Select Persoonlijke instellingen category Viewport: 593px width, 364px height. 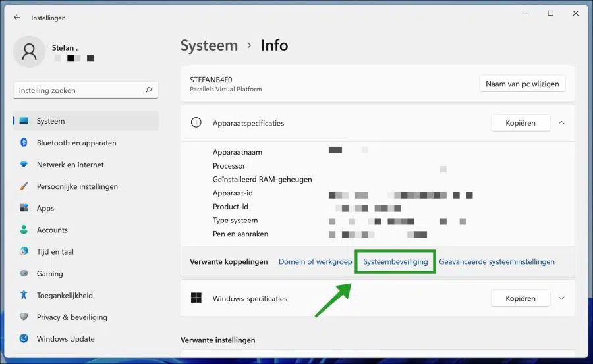click(86, 186)
